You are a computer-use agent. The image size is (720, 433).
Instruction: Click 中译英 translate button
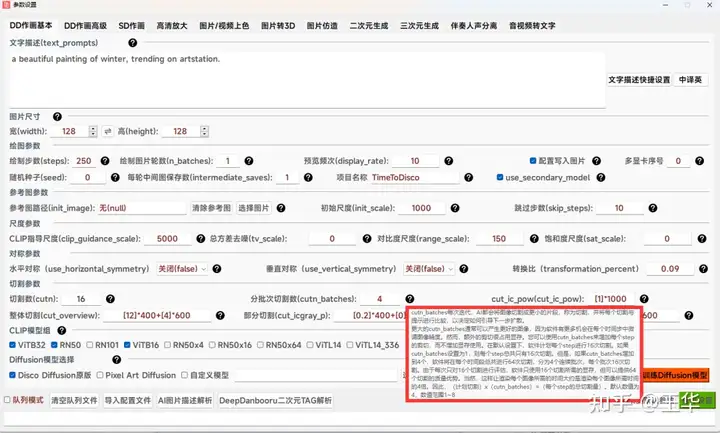tap(690, 80)
